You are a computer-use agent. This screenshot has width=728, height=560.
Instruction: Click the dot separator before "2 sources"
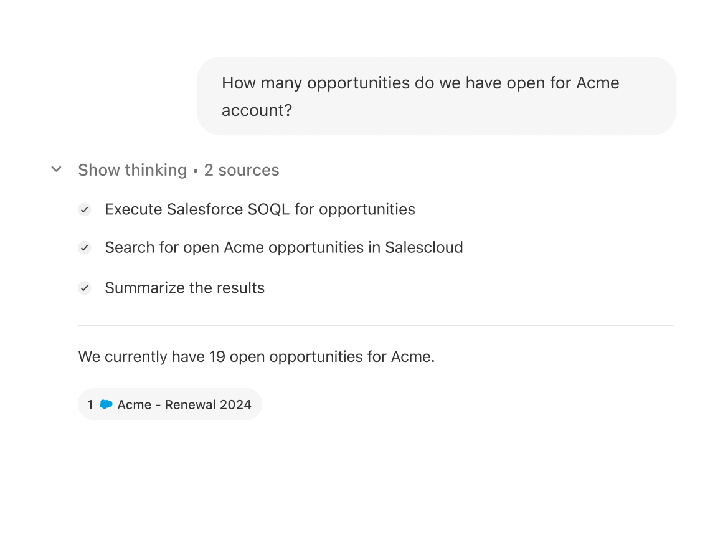[x=196, y=171]
